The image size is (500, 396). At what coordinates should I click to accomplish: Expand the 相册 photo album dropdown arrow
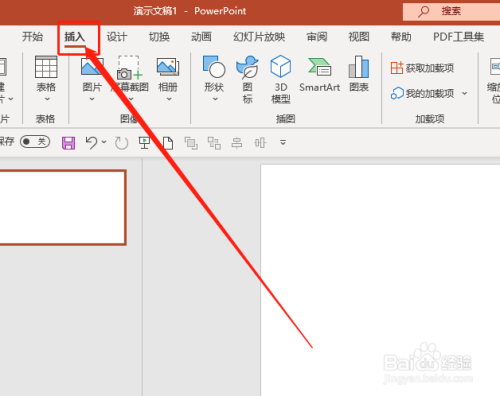click(x=169, y=99)
